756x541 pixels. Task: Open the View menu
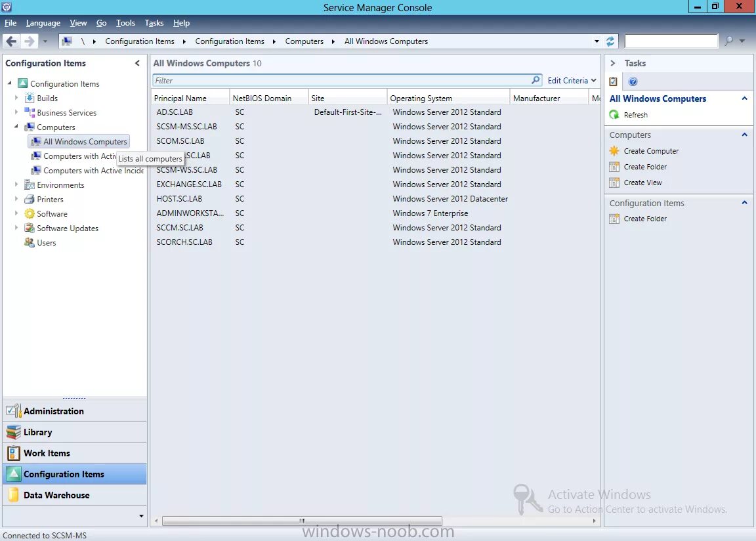[78, 23]
